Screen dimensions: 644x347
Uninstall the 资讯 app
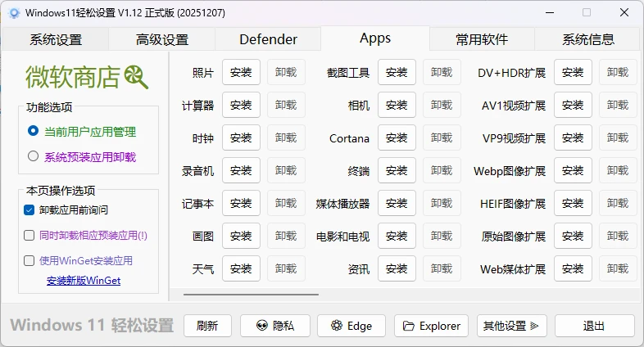[x=442, y=268]
